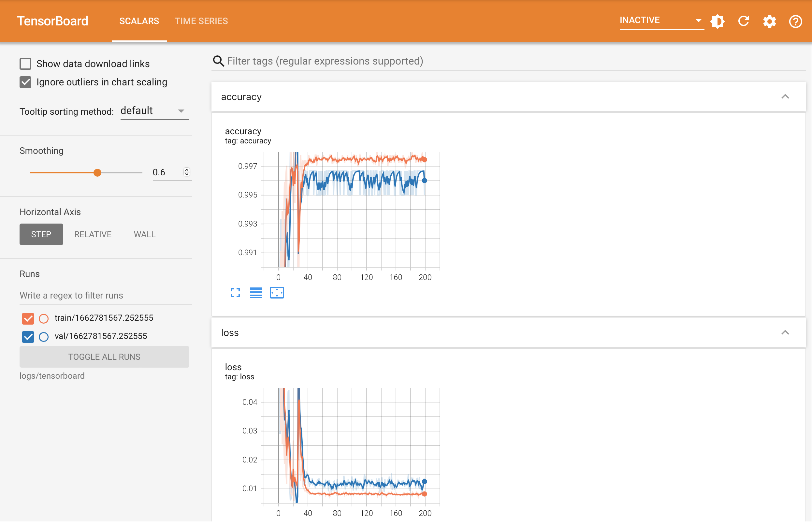
Task: Click the data points toggle icon on accuracy chart
Action: pyautogui.click(x=276, y=292)
